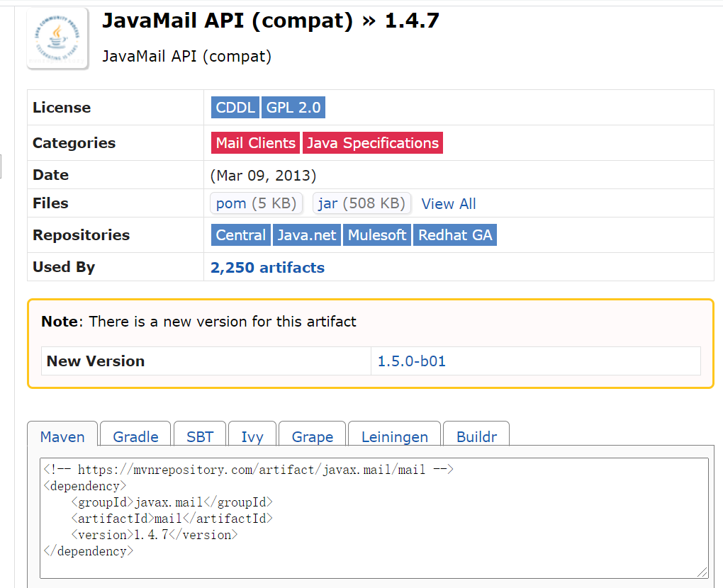Open the Redhat GA repository tag
Viewport: 723px width, 588px height.
coord(455,235)
